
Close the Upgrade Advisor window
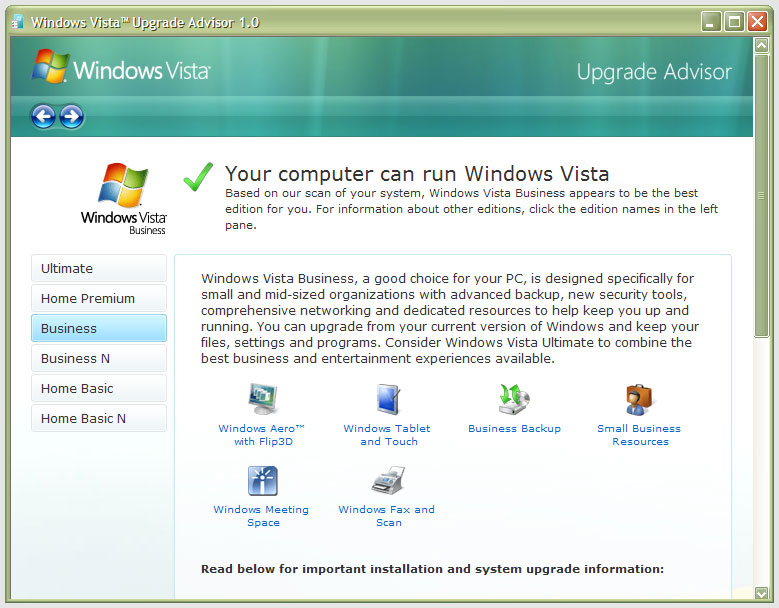click(x=757, y=22)
